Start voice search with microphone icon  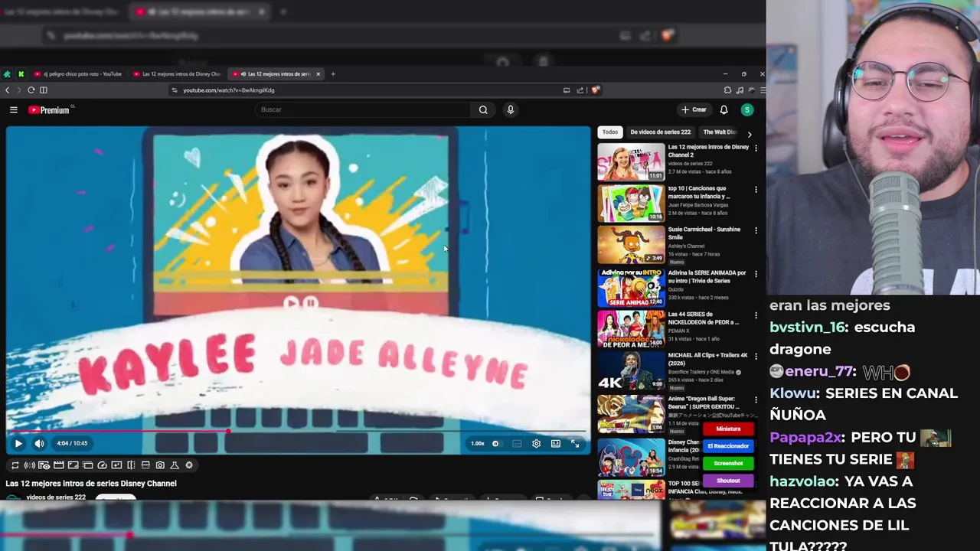point(510,109)
